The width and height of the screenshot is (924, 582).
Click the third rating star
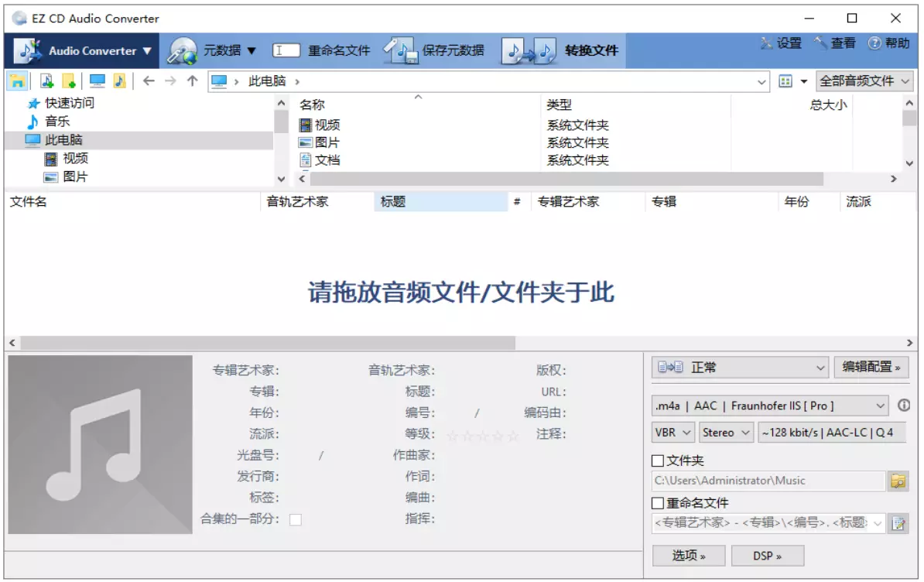point(483,436)
